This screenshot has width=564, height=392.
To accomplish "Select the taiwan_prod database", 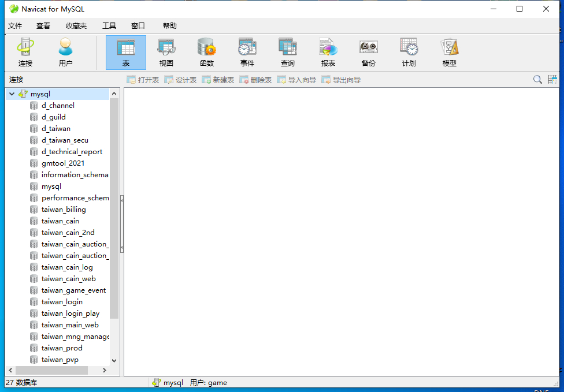I will pos(62,348).
